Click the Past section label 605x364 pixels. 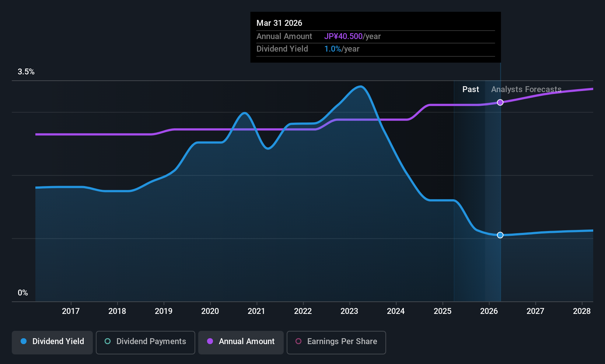[471, 90]
